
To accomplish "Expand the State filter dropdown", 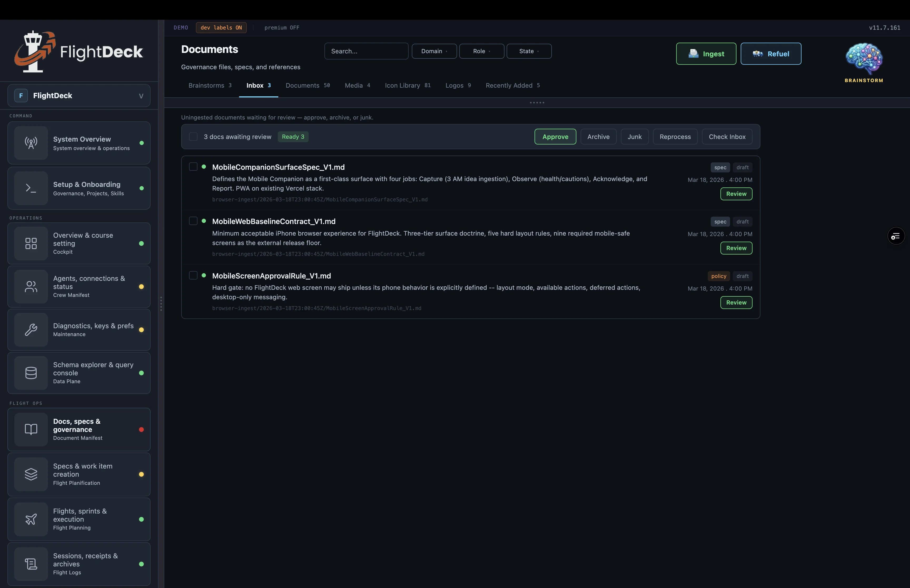I will (528, 51).
